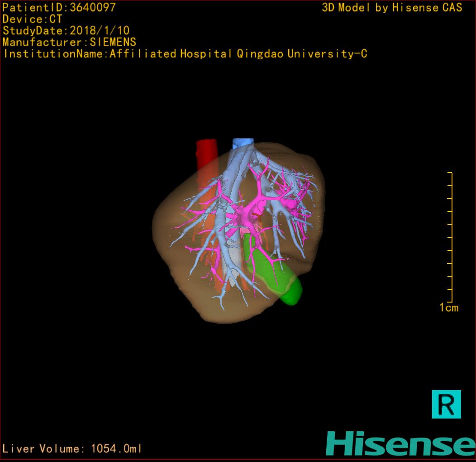Click the Manufacturer:SIEMENS label
476x462 pixels.
click(x=69, y=42)
